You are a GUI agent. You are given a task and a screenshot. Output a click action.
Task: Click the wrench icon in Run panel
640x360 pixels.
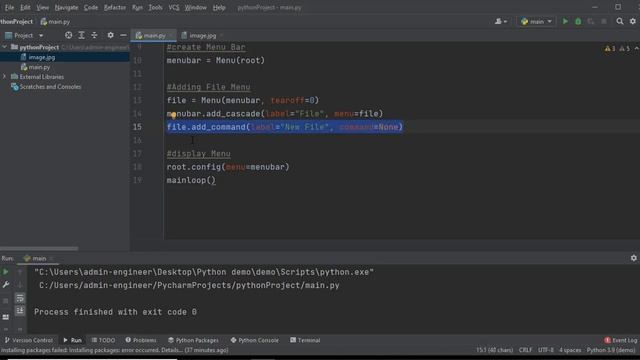tap(6, 285)
